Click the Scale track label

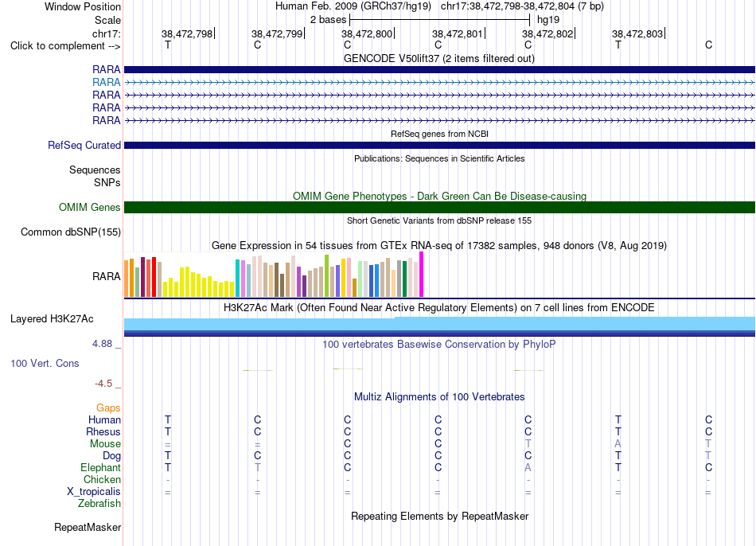(107, 20)
